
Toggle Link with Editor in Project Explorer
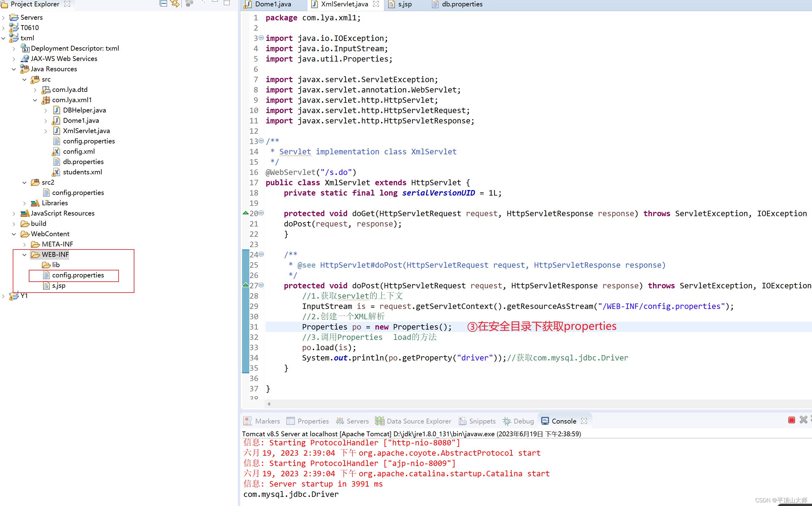click(175, 4)
